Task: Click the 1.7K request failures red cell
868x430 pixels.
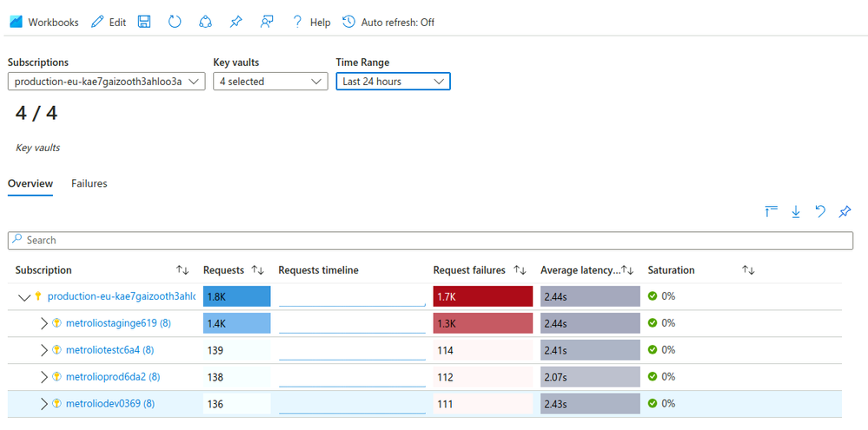Action: tap(483, 296)
